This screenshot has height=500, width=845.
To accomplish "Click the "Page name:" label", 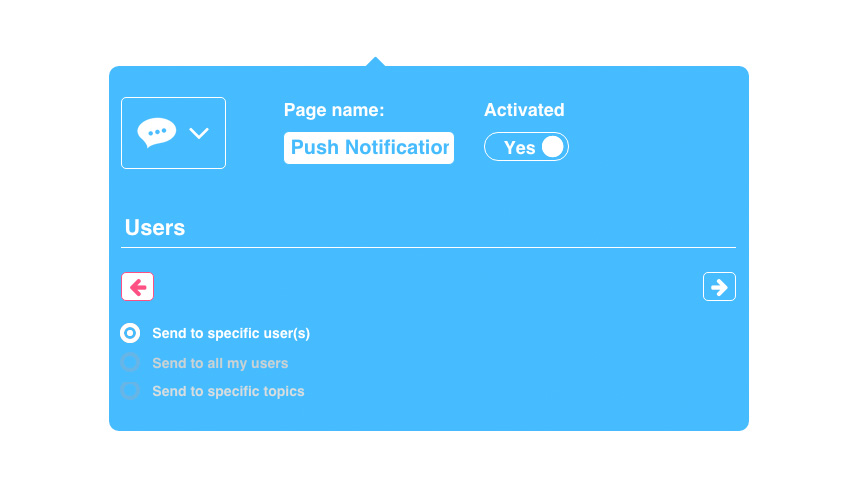I will pyautogui.click(x=334, y=110).
